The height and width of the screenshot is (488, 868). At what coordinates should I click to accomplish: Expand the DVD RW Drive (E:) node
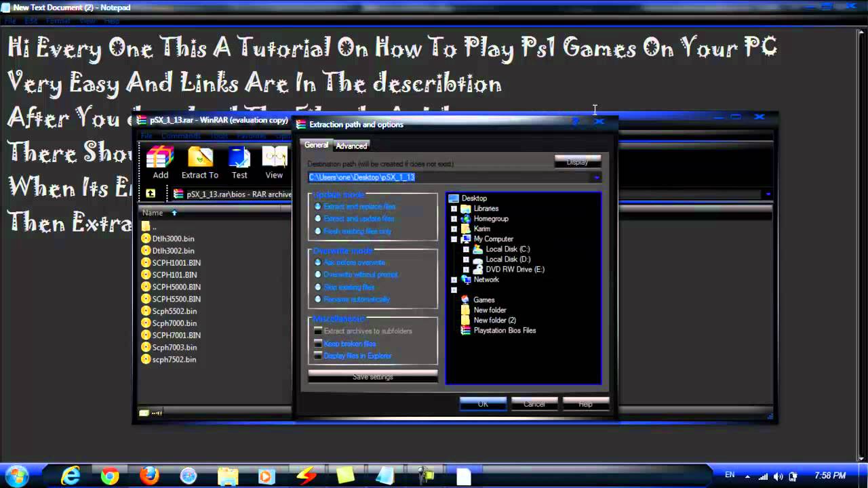point(466,270)
